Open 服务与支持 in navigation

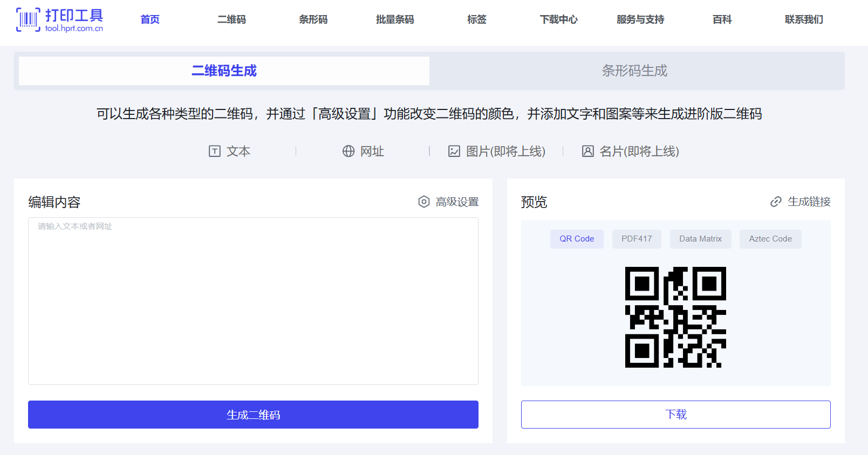click(x=640, y=19)
